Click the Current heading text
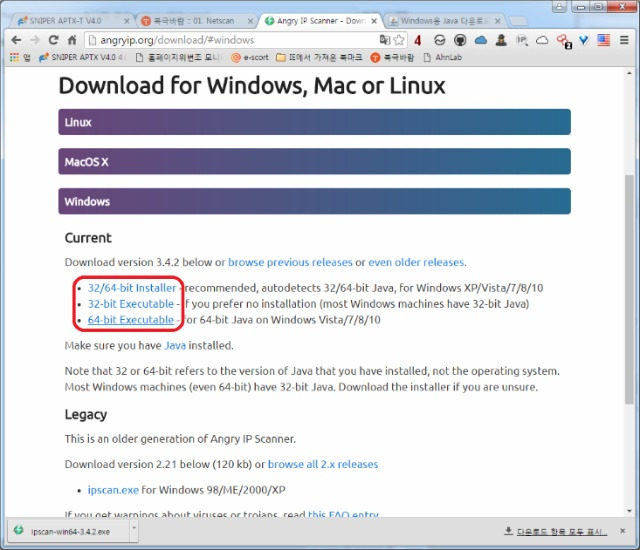The height and width of the screenshot is (550, 640). click(x=88, y=238)
